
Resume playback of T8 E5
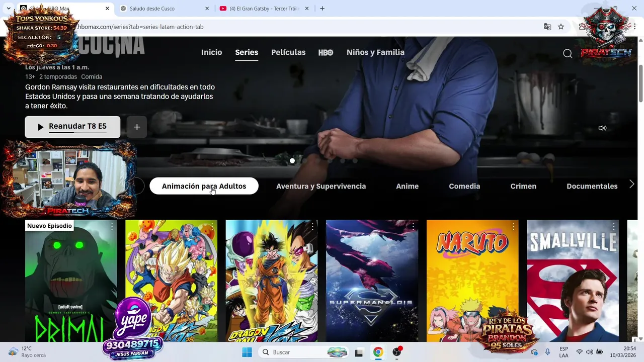tap(72, 127)
